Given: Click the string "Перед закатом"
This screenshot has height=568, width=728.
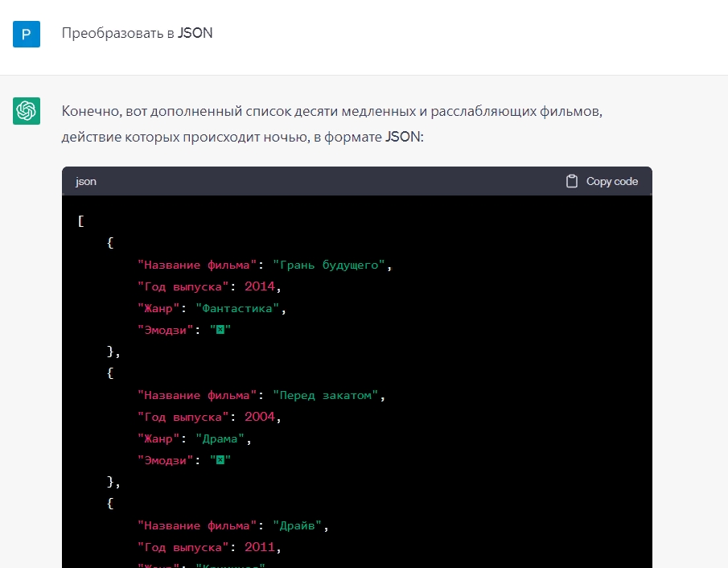Looking at the screenshot, I should (x=326, y=396).
